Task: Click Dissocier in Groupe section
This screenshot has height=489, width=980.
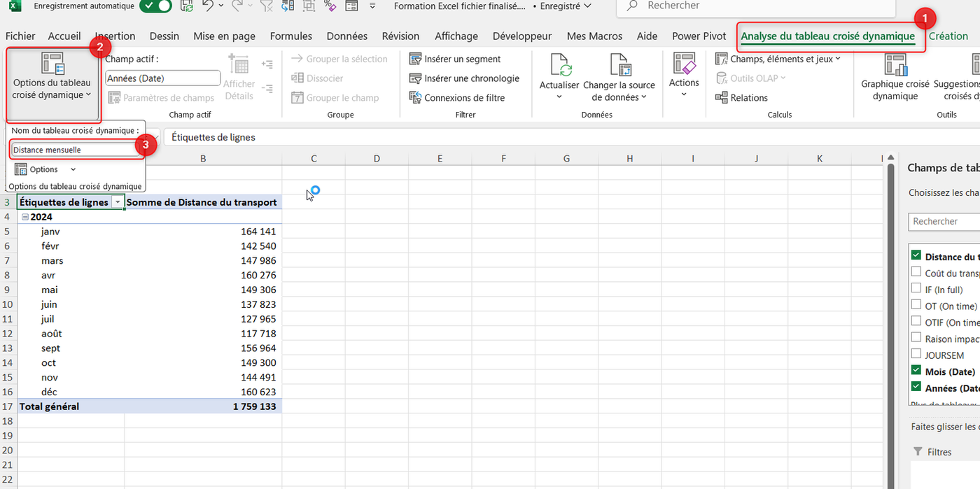Action: pos(316,78)
